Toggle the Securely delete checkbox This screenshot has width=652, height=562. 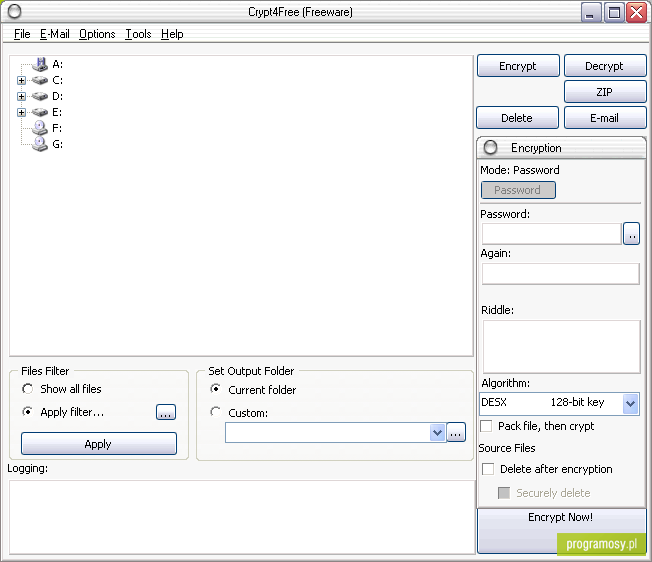click(x=504, y=493)
